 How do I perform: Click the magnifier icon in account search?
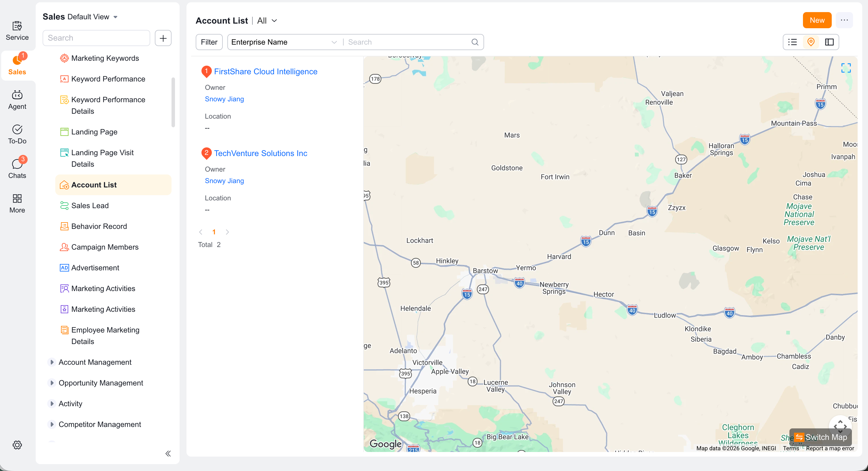pos(475,42)
